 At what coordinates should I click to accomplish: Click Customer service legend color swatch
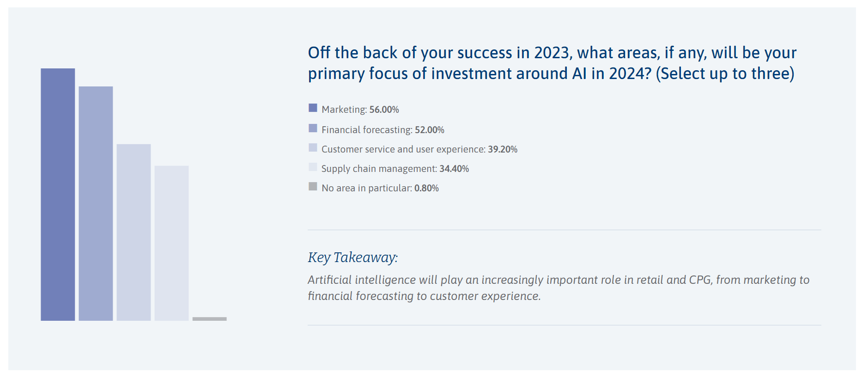point(313,147)
